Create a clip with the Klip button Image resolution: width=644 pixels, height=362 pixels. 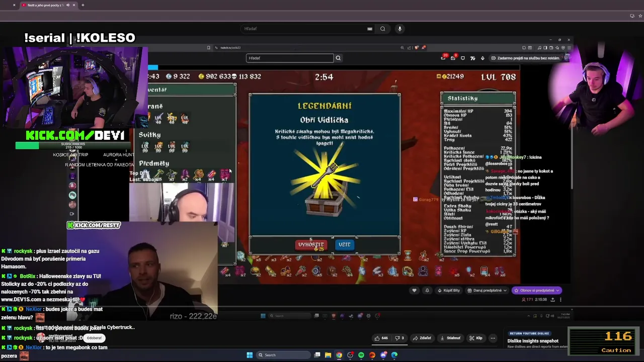coord(476,338)
